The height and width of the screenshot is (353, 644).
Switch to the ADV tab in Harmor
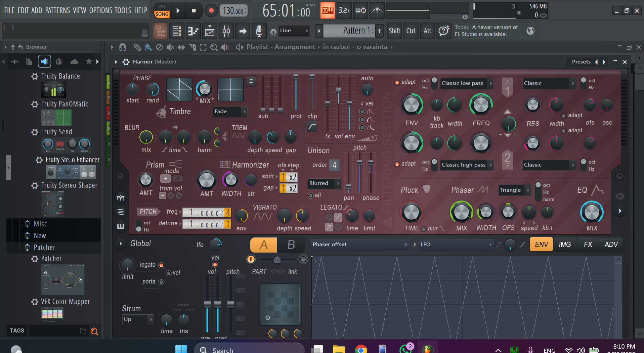(x=611, y=245)
